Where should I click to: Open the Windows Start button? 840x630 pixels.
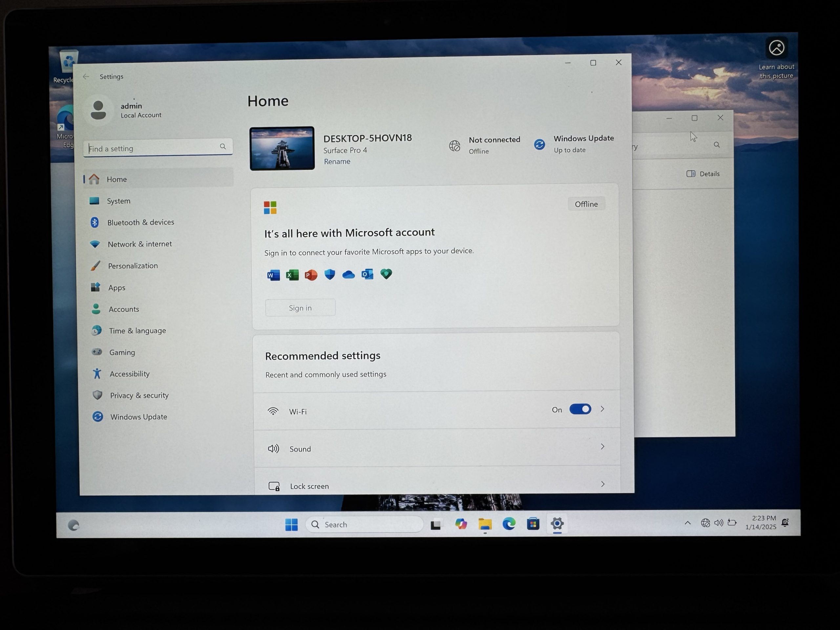pyautogui.click(x=292, y=525)
